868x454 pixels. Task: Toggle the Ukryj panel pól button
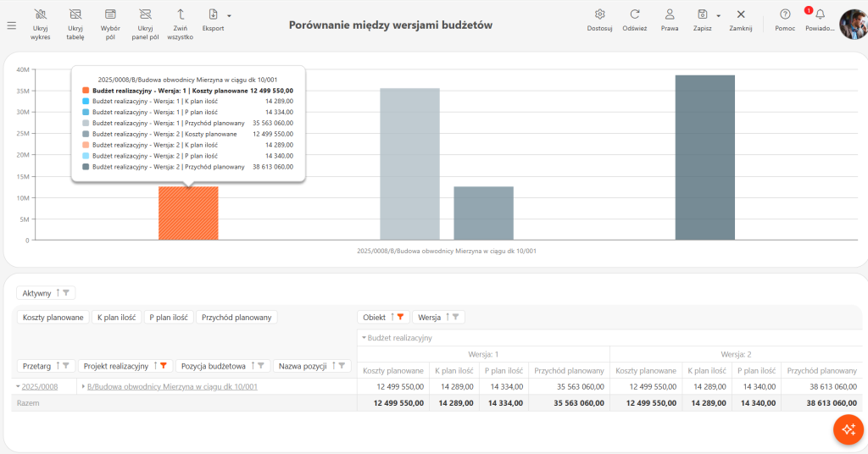tap(145, 25)
